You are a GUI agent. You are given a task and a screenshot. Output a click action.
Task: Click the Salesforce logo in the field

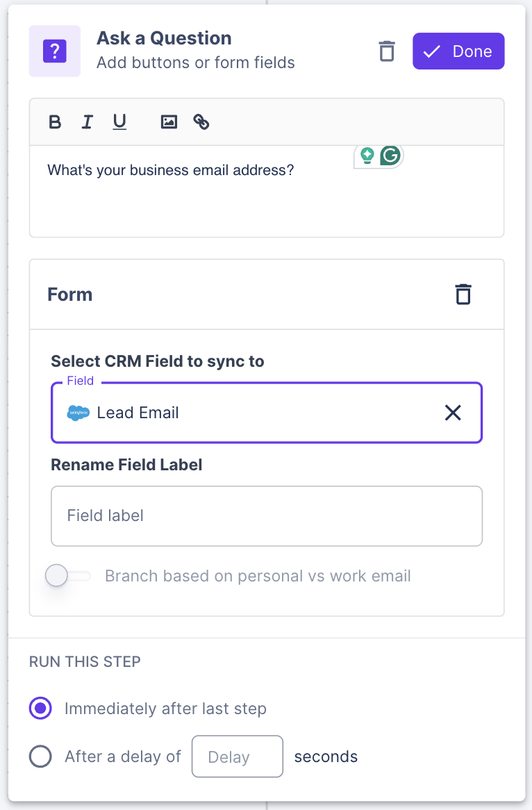point(78,413)
